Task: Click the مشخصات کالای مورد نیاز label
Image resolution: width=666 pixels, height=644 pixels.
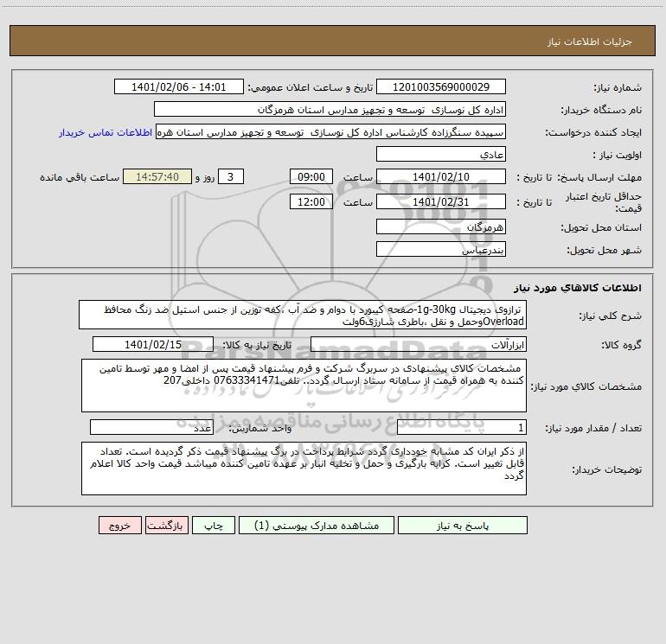Action: pos(586,386)
